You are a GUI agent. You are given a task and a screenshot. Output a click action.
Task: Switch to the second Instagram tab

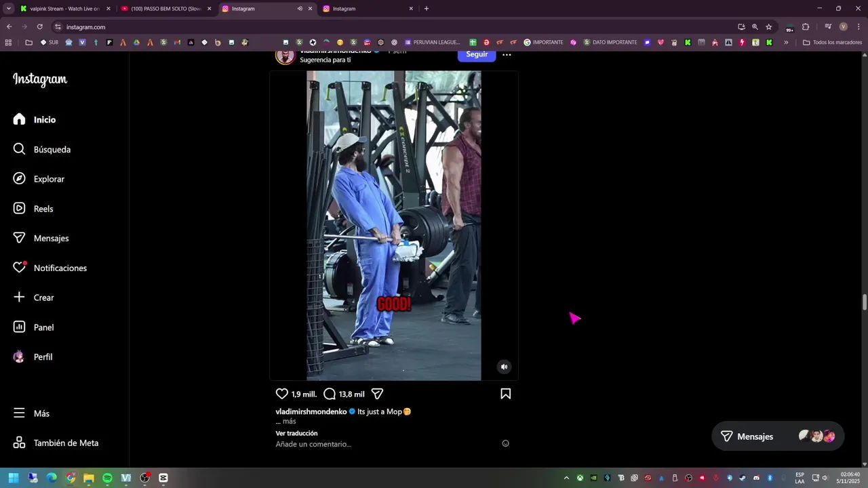(367, 9)
